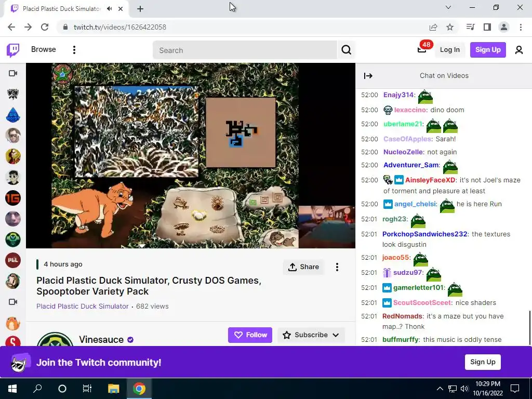Image resolution: width=532 pixels, height=399 pixels.
Task: Open the three-dot menu next to Browse
Action: (74, 50)
